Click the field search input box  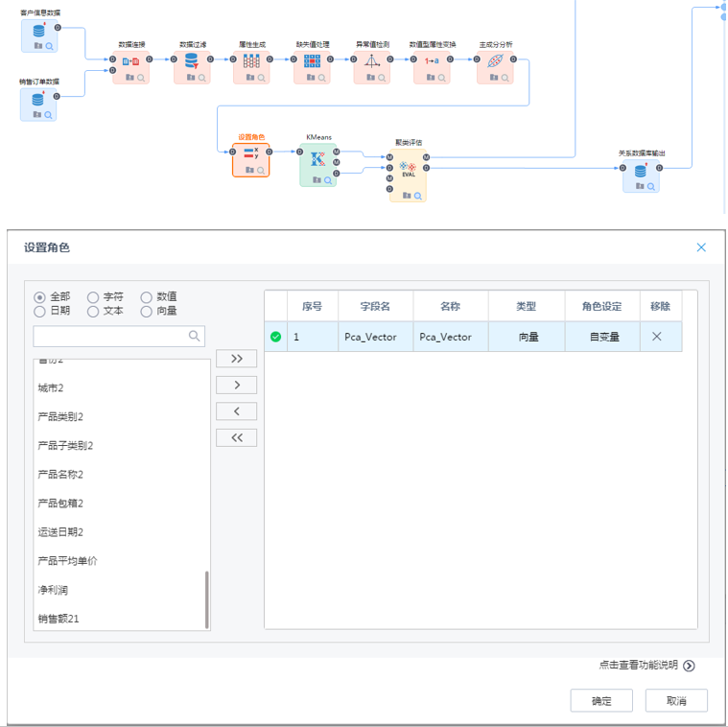coord(108,336)
